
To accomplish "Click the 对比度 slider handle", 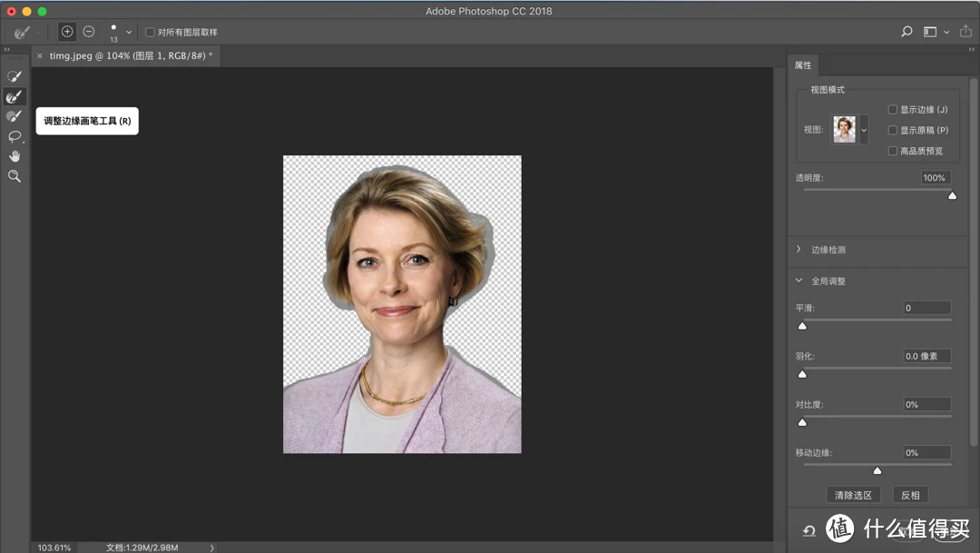I will (x=802, y=422).
